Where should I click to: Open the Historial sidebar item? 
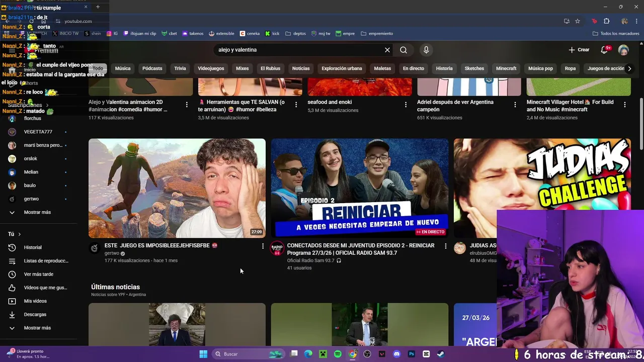(33, 247)
